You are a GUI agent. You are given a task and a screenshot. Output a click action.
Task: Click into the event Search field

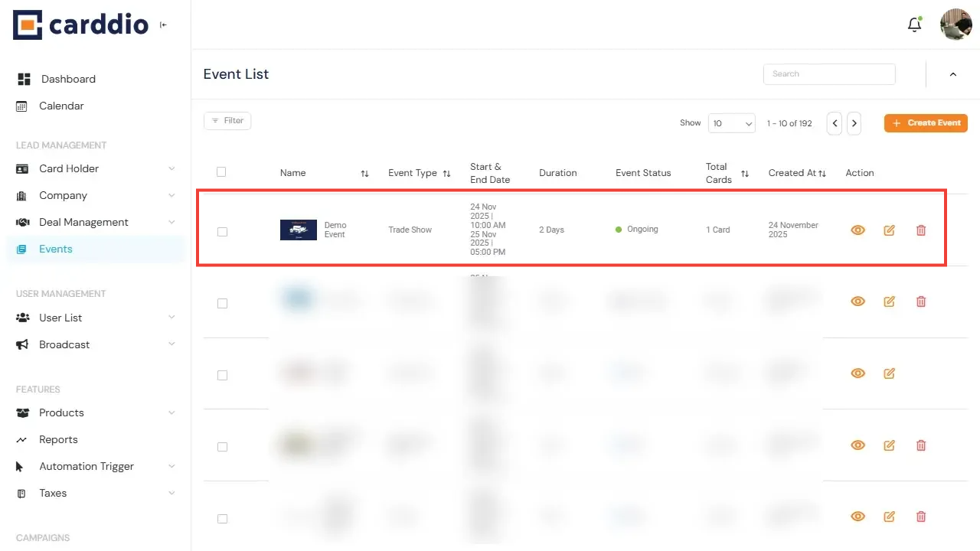[x=829, y=74]
